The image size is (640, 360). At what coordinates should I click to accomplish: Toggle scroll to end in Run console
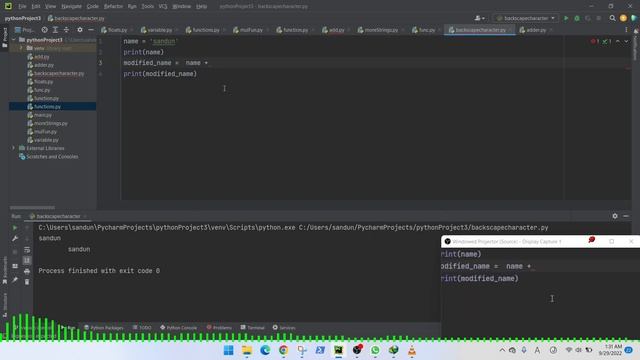[x=27, y=260]
